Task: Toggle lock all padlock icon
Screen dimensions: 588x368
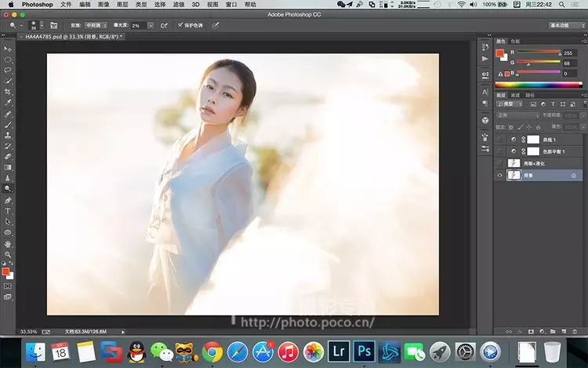Action: pyautogui.click(x=538, y=127)
